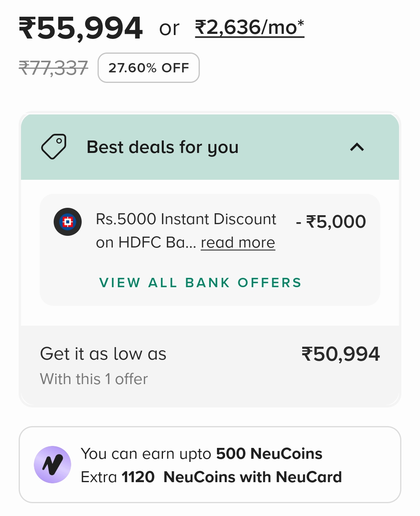Click the ₹55,994 current price
The image size is (420, 516).
(81, 28)
